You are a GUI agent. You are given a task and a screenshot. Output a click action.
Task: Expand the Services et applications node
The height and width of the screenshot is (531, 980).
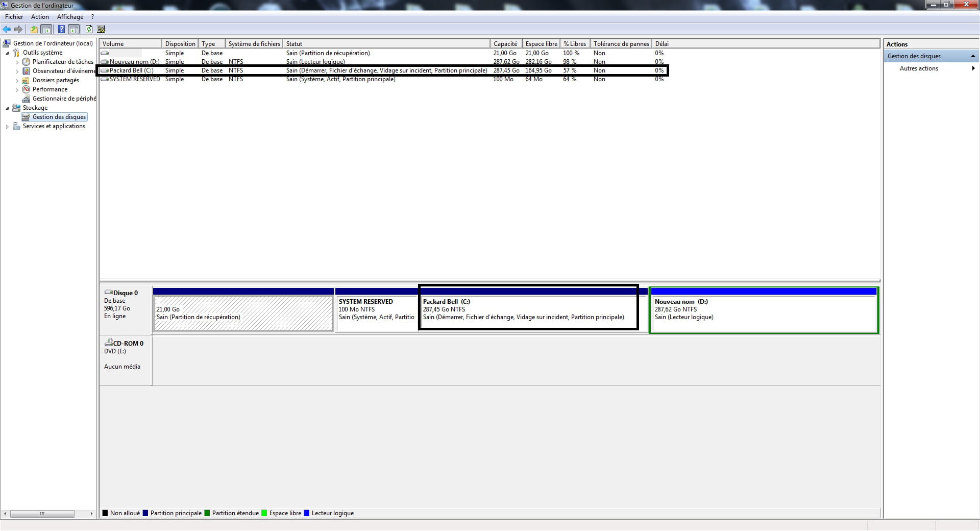[7, 127]
